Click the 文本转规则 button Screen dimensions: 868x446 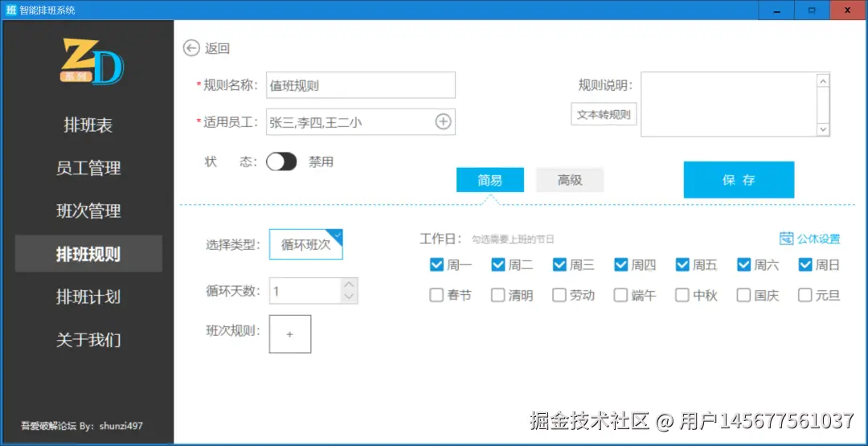[604, 115]
